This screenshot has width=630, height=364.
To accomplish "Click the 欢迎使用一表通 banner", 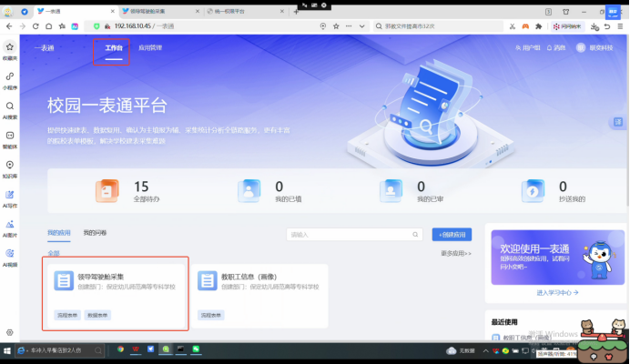I will click(x=558, y=258).
